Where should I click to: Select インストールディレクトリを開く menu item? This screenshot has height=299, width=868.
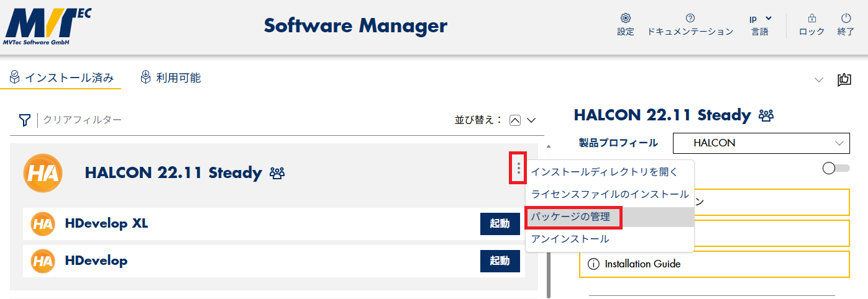pyautogui.click(x=610, y=172)
